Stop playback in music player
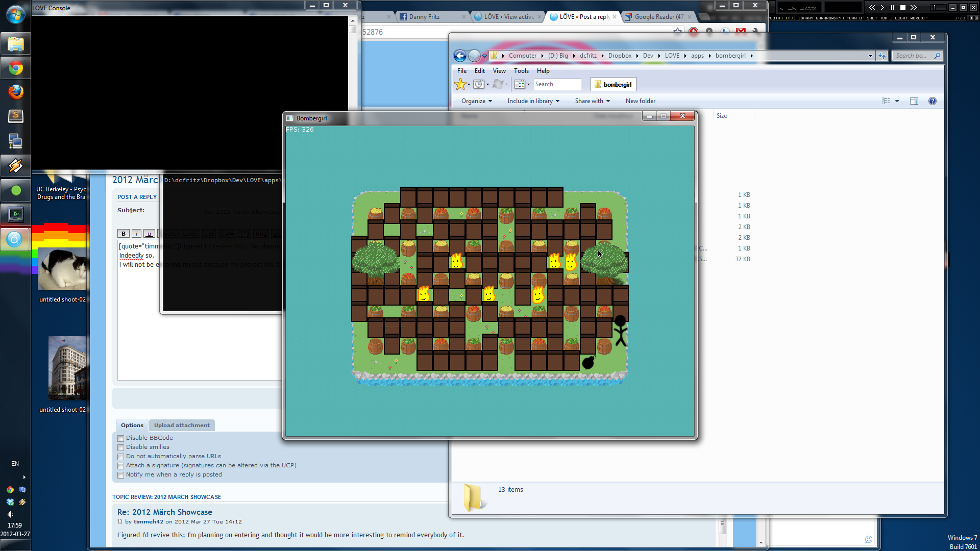980x551 pixels. (x=903, y=8)
